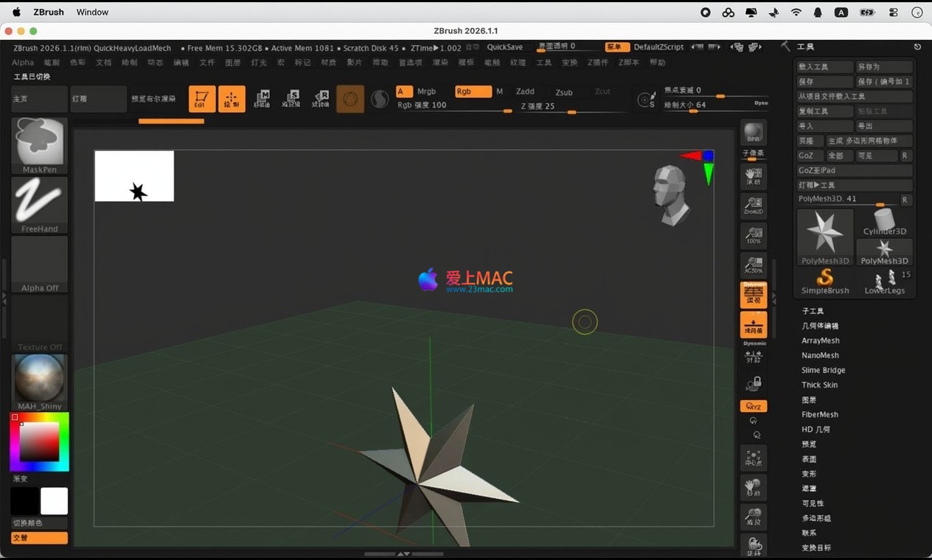Open the Alpha menu
Screen dimensions: 932x560
tap(23, 63)
